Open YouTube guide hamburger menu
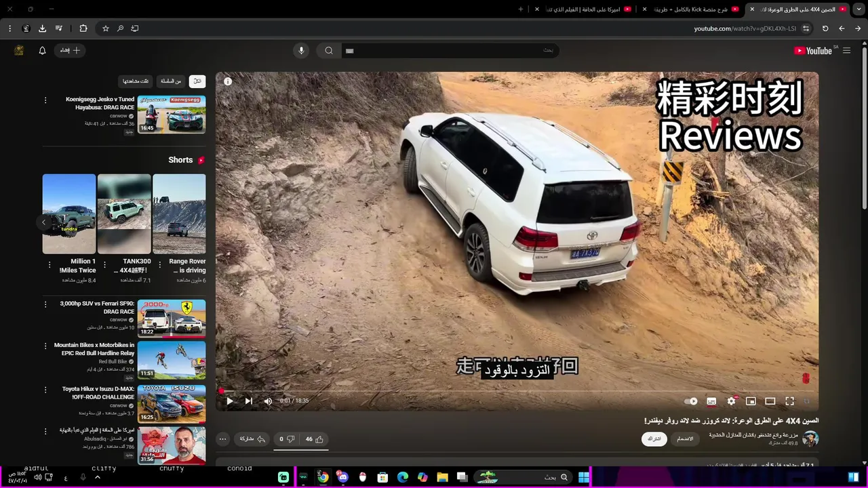The width and height of the screenshot is (868, 488). tap(846, 50)
